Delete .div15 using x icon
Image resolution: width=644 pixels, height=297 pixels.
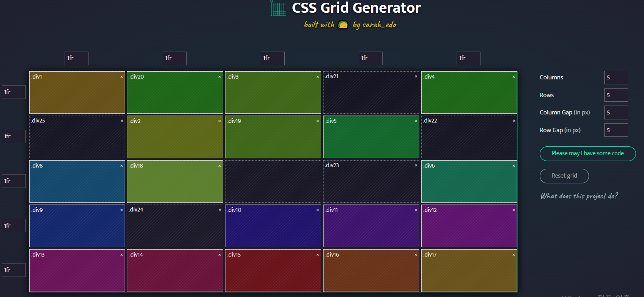click(318, 255)
